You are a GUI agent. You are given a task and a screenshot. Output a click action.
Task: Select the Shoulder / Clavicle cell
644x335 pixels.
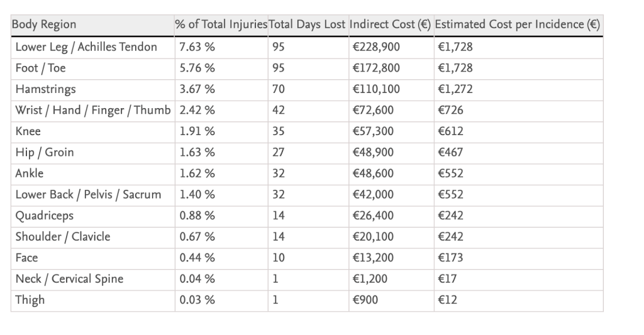coord(62,237)
